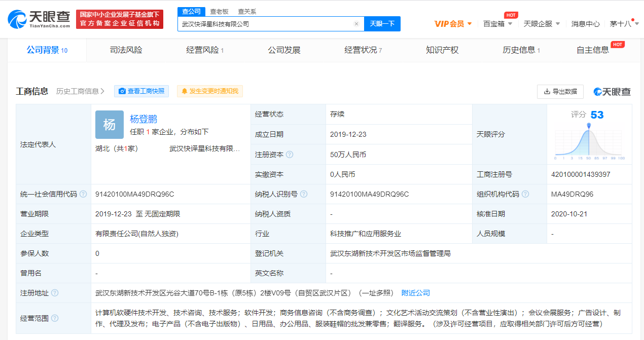
Task: Click the credit code 91420100MA49DRQ96C under 统一社会信用代码
Action: (135, 194)
